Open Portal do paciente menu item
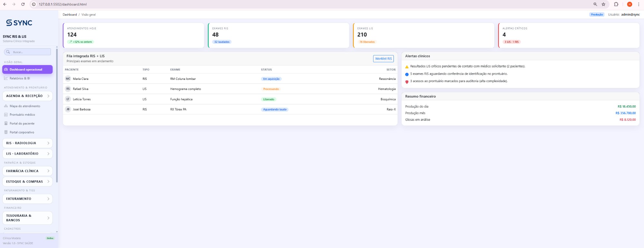The image size is (644, 248). click(x=27, y=123)
